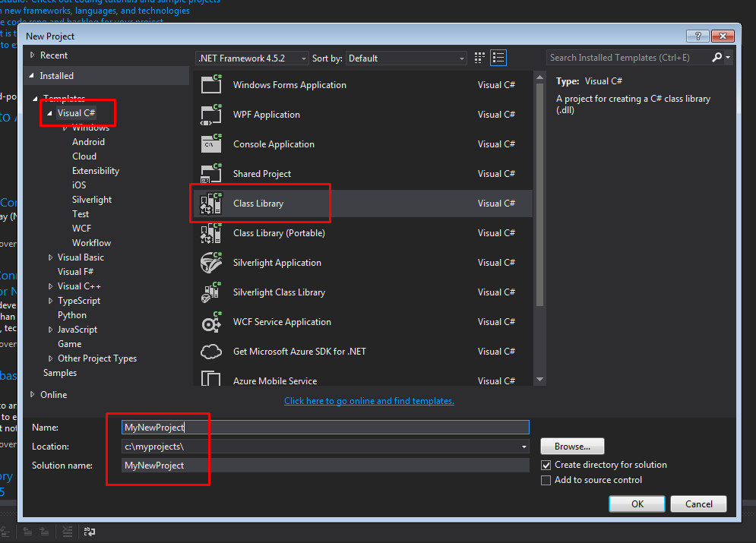Enable Add to source control checkbox

click(546, 481)
